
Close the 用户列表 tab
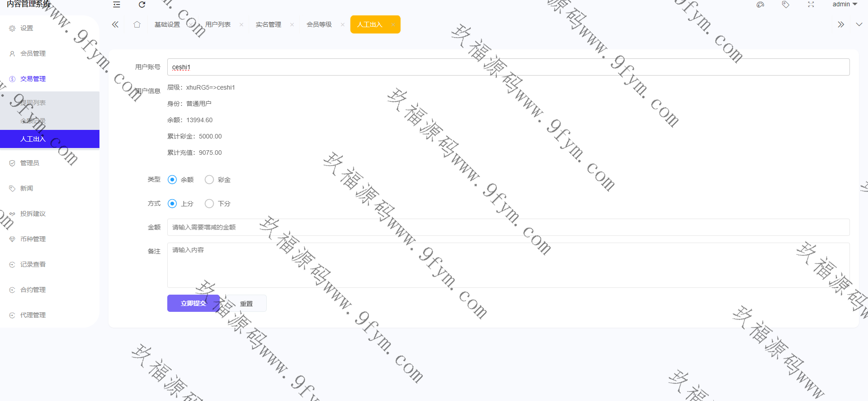pyautogui.click(x=241, y=25)
